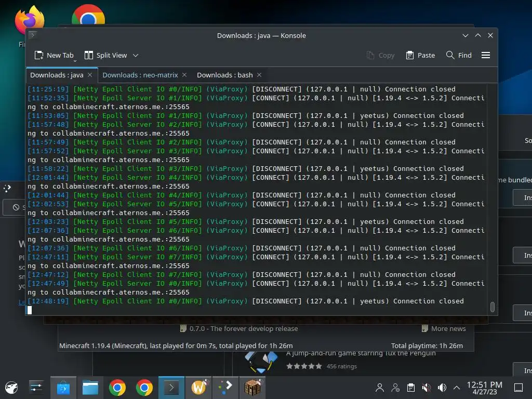Click the Show Desktop button on taskbar
Viewport: 532px width, 399px height.
point(518,388)
